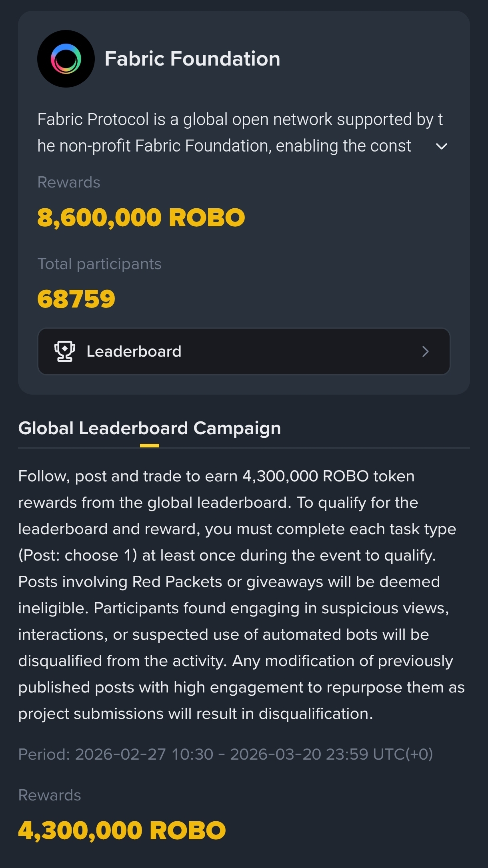488x868 pixels.
Task: Click the Fabric Foundation circular logo
Action: [66, 59]
